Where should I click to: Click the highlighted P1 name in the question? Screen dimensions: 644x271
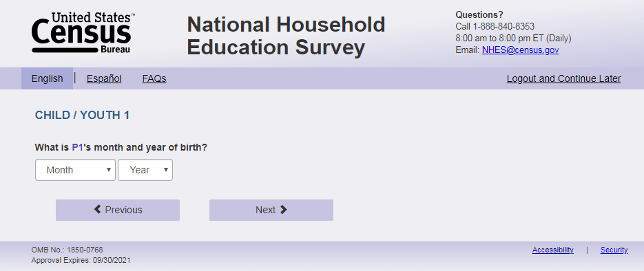tap(78, 147)
